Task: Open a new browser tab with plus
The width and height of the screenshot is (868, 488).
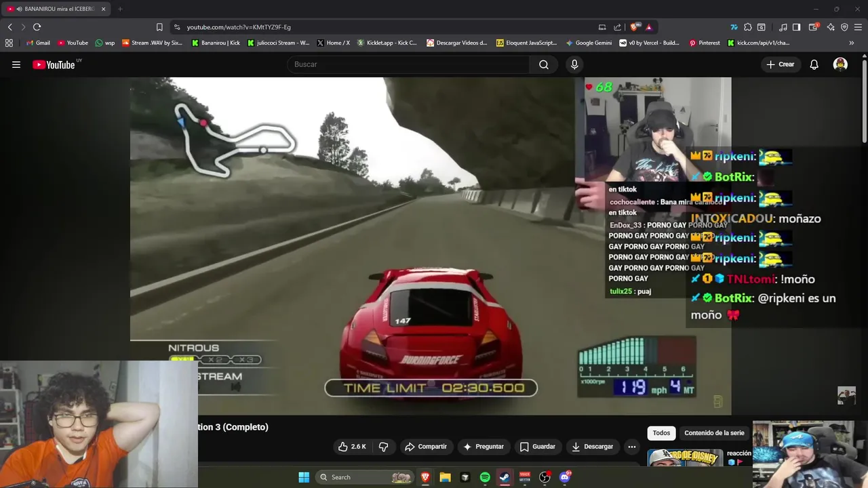Action: coord(120,9)
